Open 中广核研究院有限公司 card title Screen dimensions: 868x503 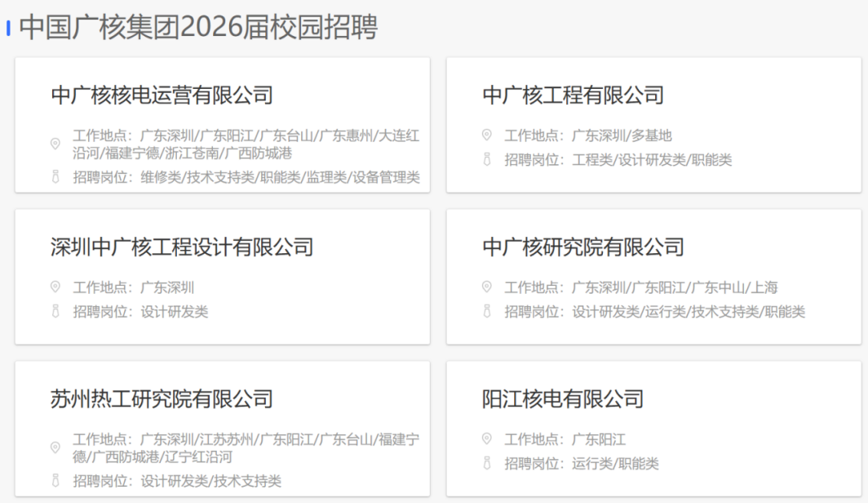583,247
